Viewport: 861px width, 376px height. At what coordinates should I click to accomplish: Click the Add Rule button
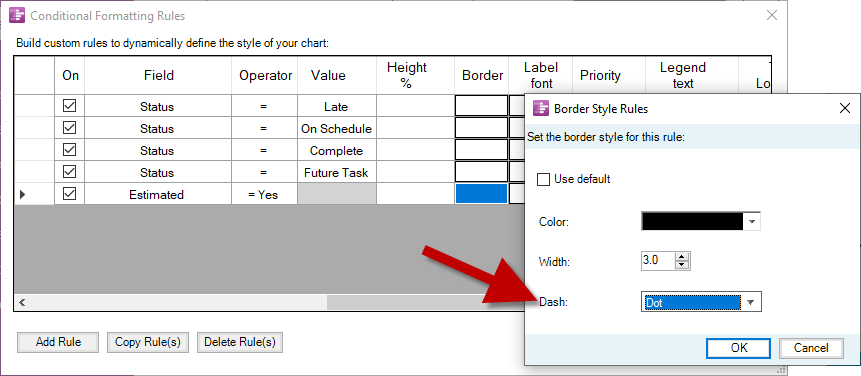(x=58, y=342)
